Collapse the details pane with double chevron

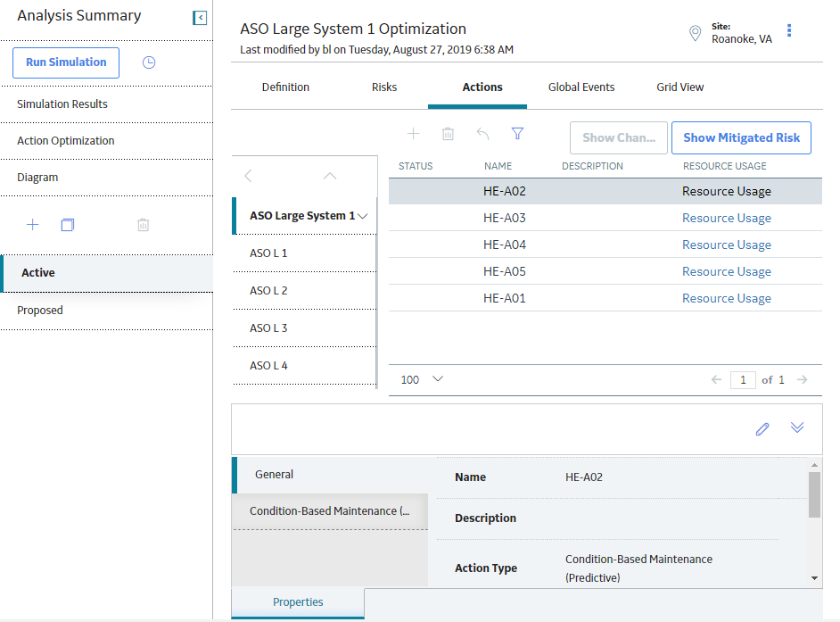click(797, 427)
